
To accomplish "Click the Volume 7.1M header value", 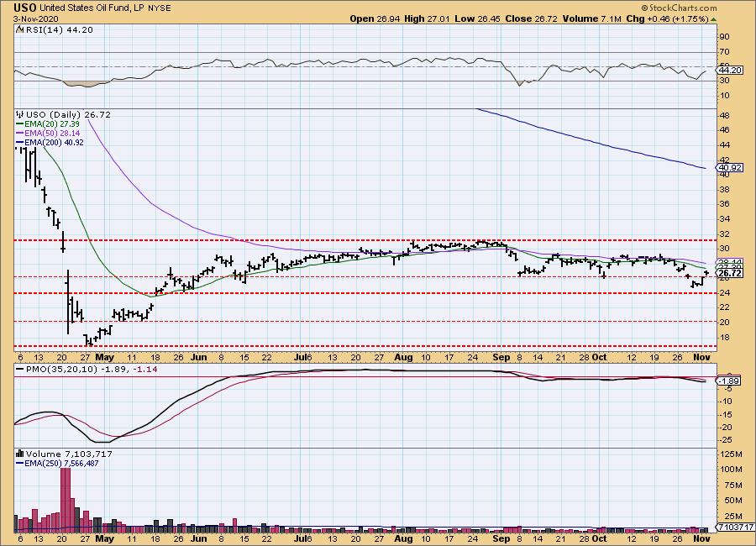I will [x=591, y=18].
